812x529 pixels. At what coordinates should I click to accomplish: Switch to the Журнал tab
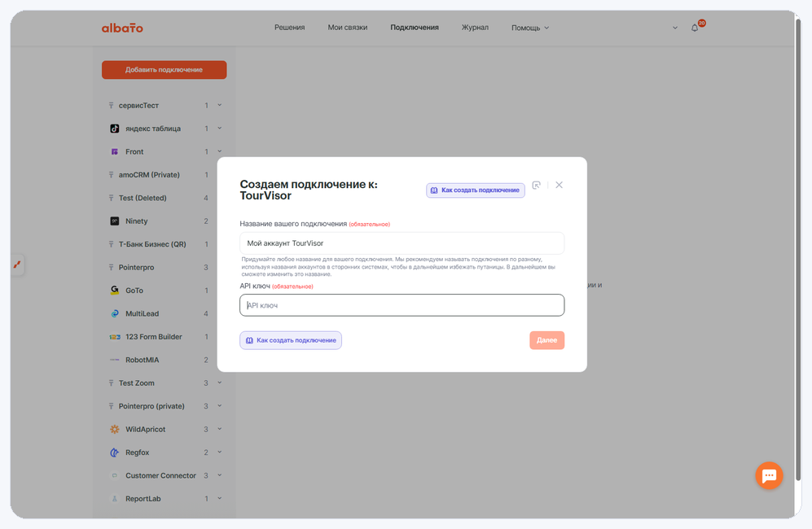point(475,28)
